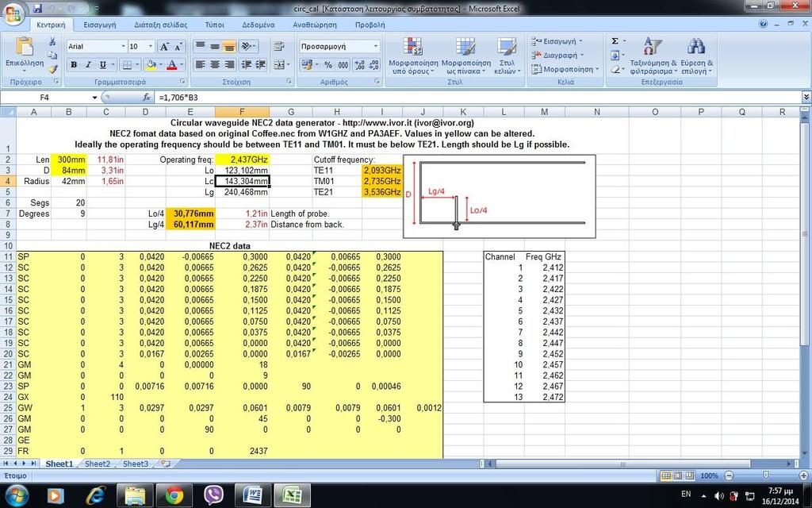Image resolution: width=812 pixels, height=508 pixels.
Task: Click the Office orb button
Action: point(14,14)
